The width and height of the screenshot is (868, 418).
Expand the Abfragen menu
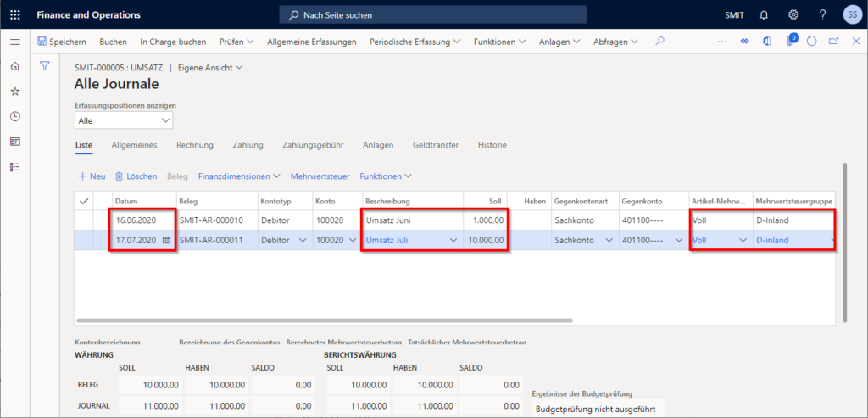coord(615,42)
